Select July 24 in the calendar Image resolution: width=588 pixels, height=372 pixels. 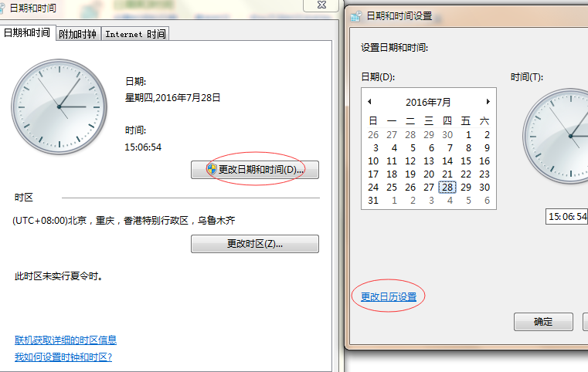[373, 188]
